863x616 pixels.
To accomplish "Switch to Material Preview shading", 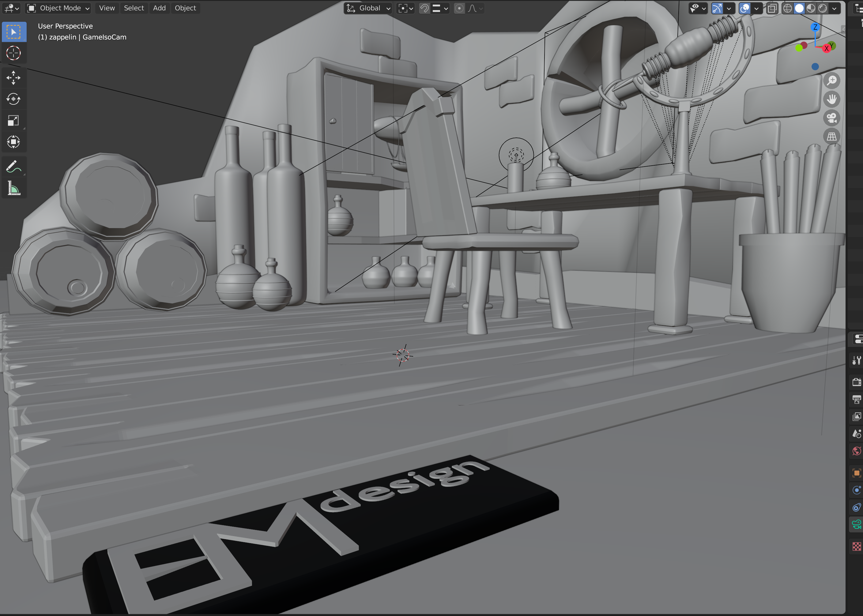I will click(811, 8).
